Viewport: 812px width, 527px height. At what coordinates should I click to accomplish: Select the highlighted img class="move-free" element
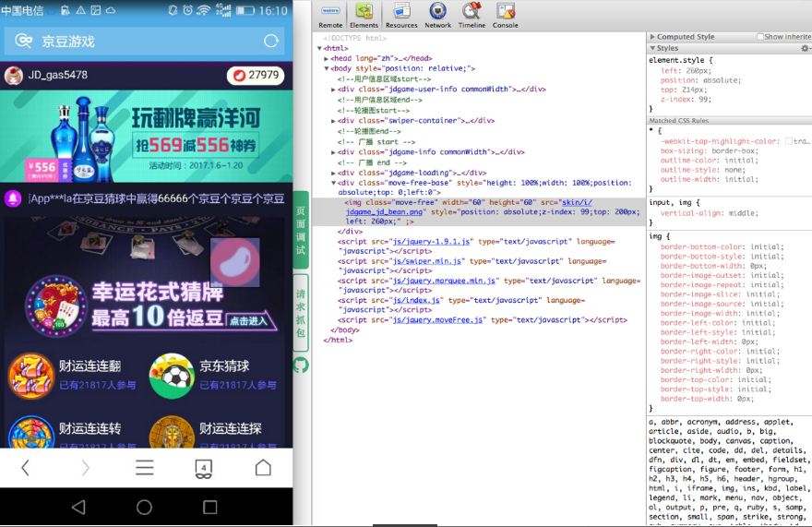tap(479, 212)
